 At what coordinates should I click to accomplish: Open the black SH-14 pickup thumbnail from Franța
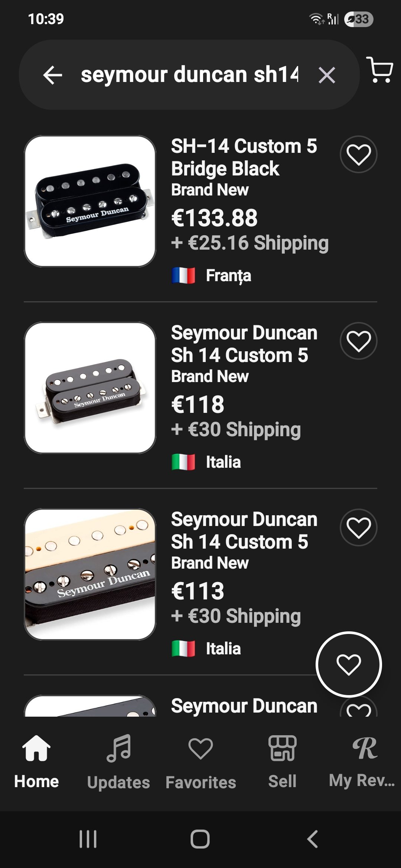[x=90, y=201]
